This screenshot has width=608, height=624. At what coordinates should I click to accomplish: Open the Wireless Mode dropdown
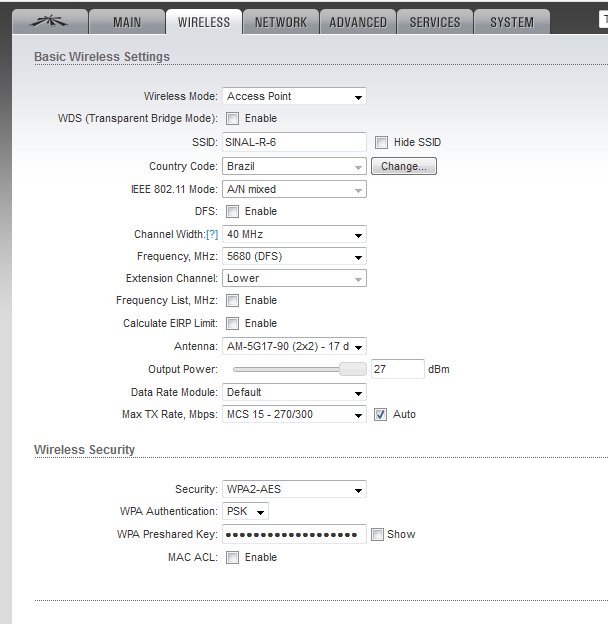click(294, 96)
